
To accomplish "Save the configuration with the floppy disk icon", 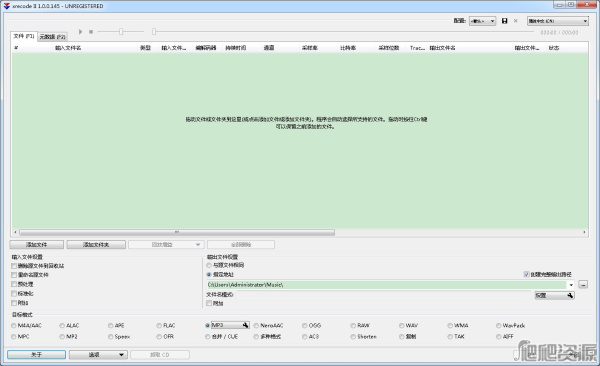I will point(504,21).
